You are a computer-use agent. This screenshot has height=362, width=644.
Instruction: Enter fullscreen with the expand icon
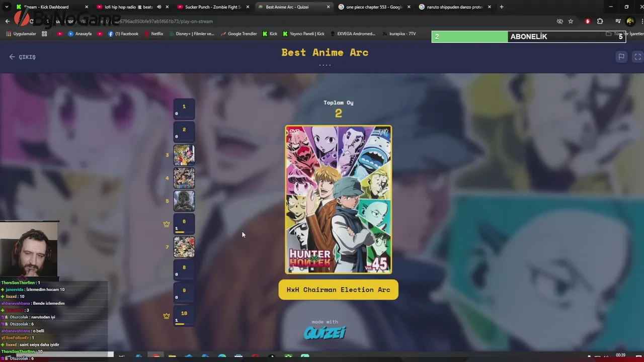click(637, 57)
